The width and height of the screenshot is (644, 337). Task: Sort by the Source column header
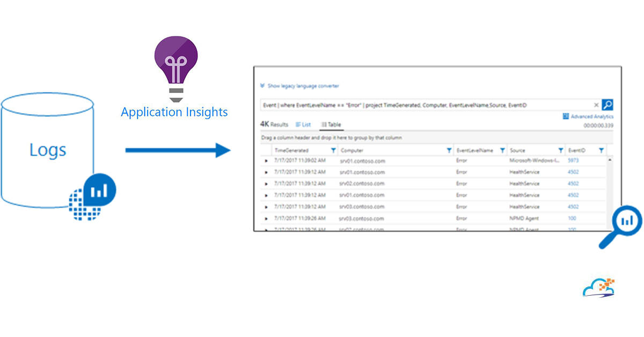[x=517, y=151]
